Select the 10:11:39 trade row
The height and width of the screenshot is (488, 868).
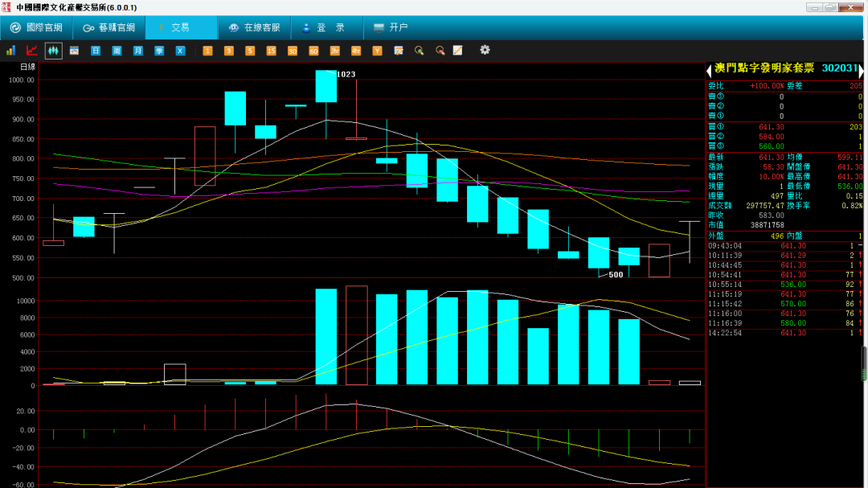(x=784, y=256)
